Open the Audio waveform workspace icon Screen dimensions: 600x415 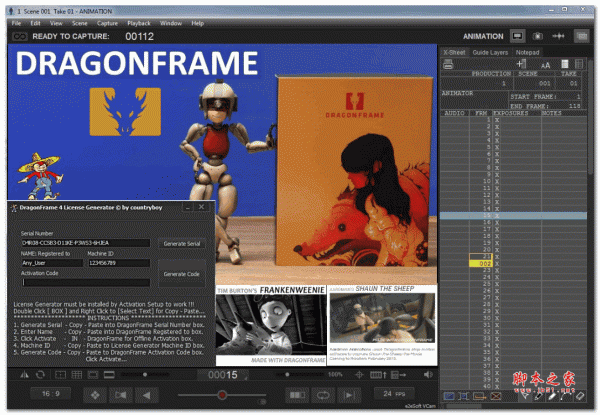pos(558,36)
